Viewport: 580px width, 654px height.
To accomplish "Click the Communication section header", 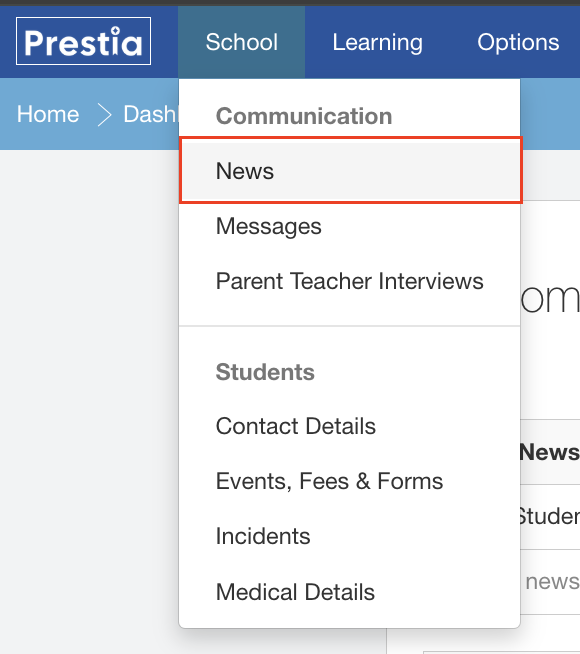I will tap(304, 116).
